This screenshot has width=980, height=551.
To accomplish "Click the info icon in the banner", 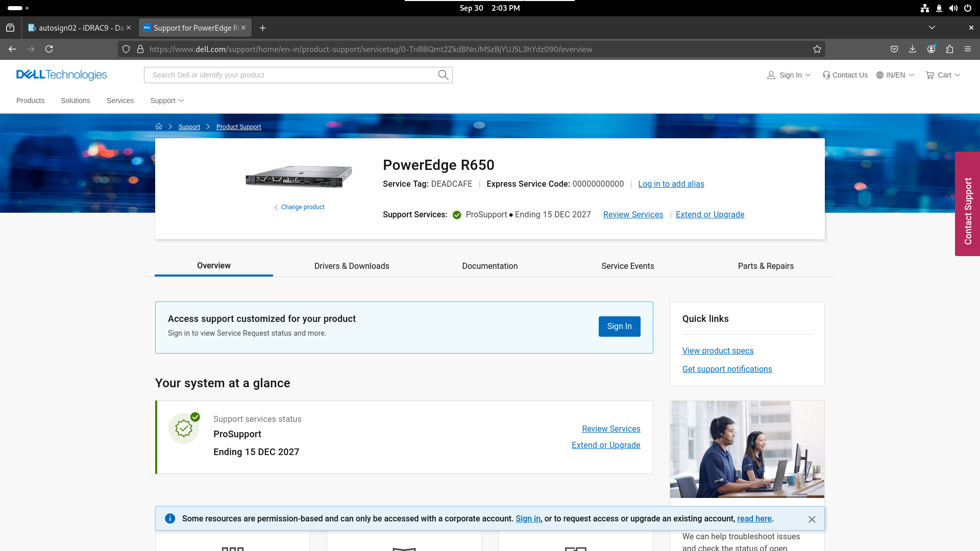I will click(x=170, y=518).
